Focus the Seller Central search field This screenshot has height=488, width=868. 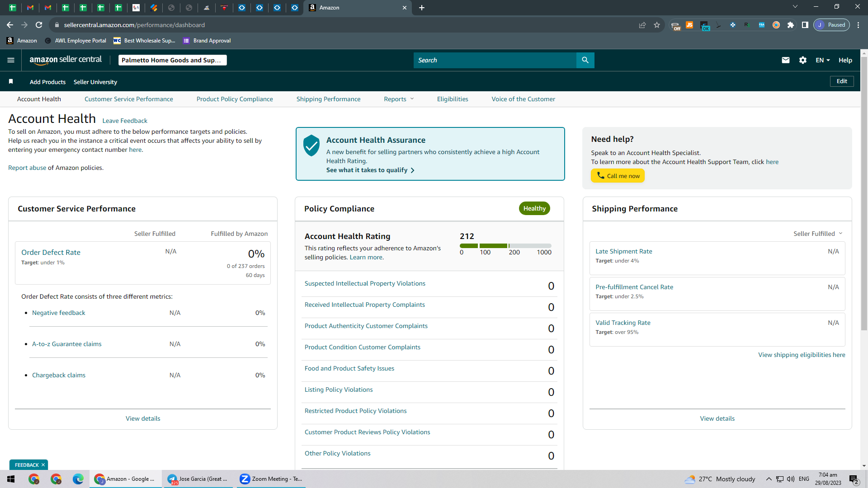coord(495,60)
